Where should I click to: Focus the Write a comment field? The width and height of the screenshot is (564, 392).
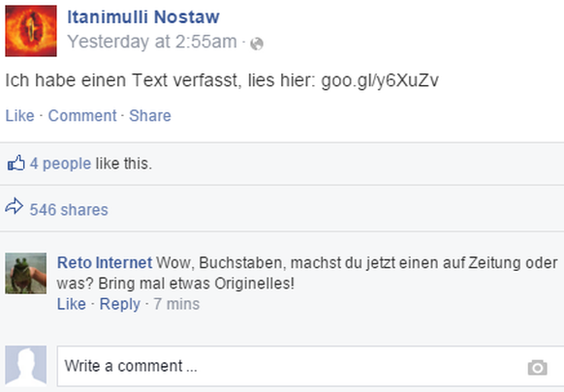click(310, 366)
